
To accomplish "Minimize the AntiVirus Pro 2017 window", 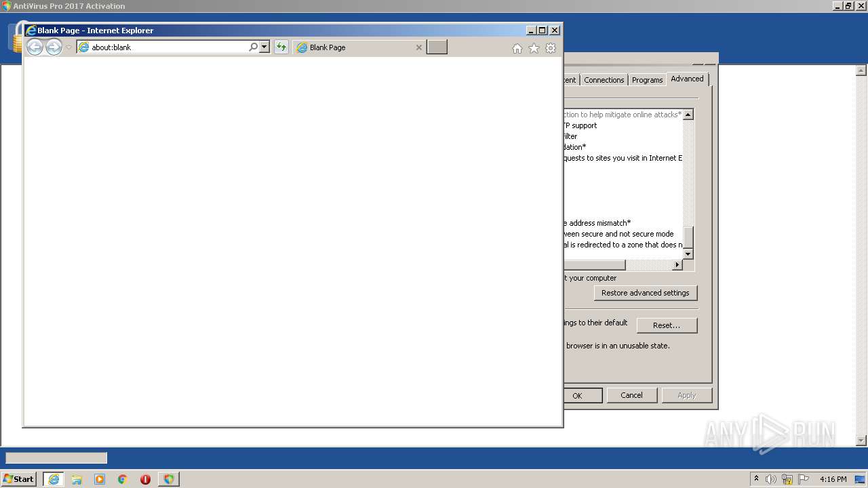I will tap(837, 6).
